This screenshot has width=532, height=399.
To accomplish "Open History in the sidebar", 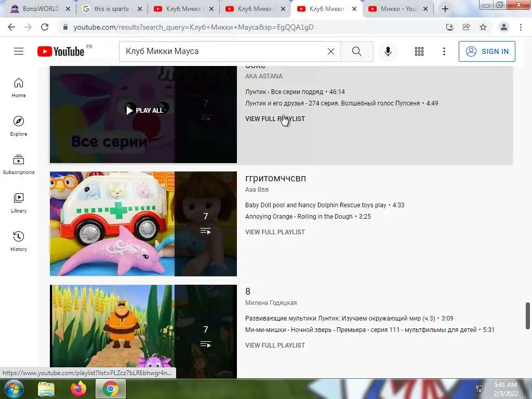I will click(x=19, y=241).
